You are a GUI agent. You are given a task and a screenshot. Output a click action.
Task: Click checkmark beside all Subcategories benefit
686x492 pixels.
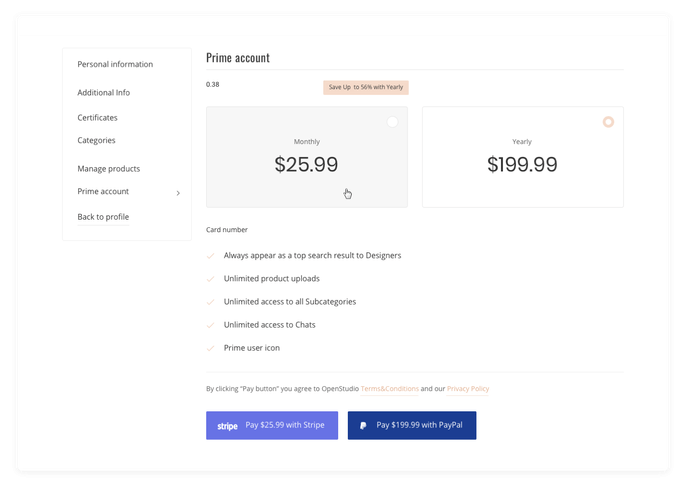(x=210, y=302)
